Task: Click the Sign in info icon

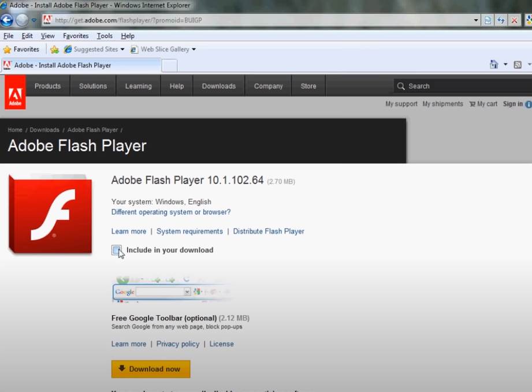Action: [529, 104]
